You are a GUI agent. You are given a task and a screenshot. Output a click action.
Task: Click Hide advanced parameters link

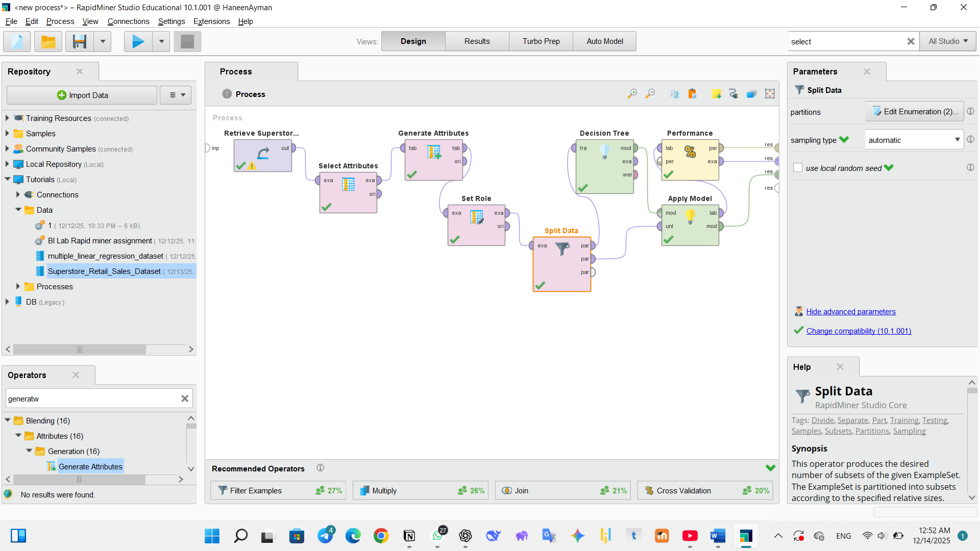point(851,311)
